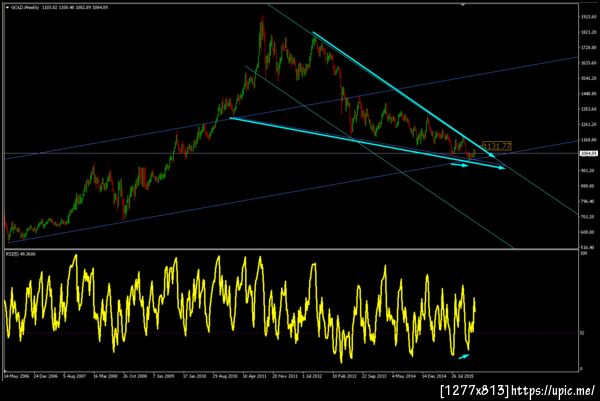Click the 29 Aug 2010 date label

(225, 376)
